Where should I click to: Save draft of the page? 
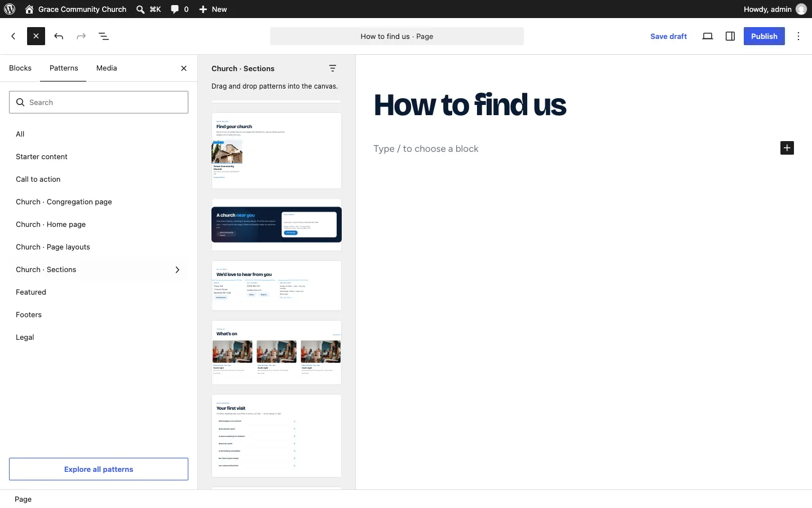coord(669,36)
